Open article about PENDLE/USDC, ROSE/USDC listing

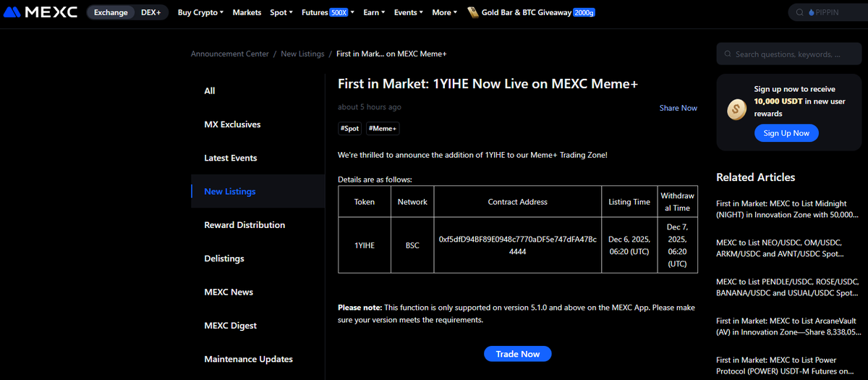(788, 287)
